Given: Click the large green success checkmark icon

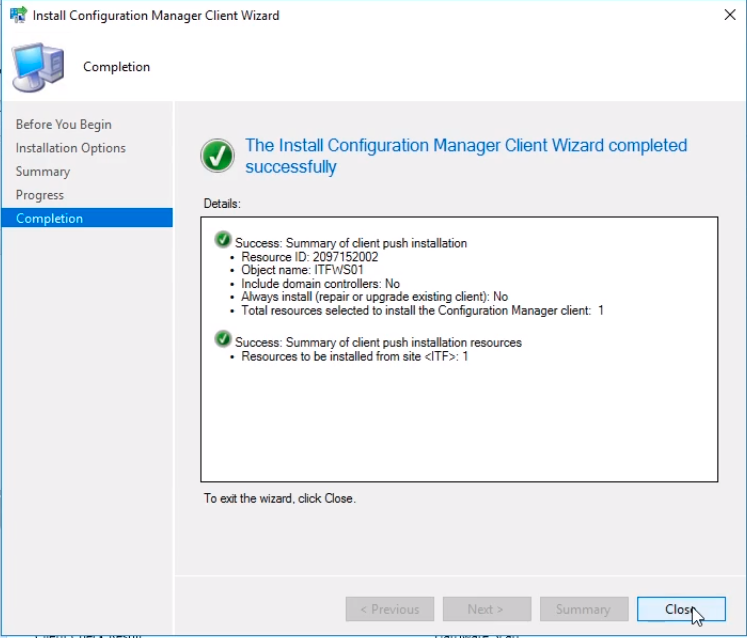Looking at the screenshot, I should [217, 155].
